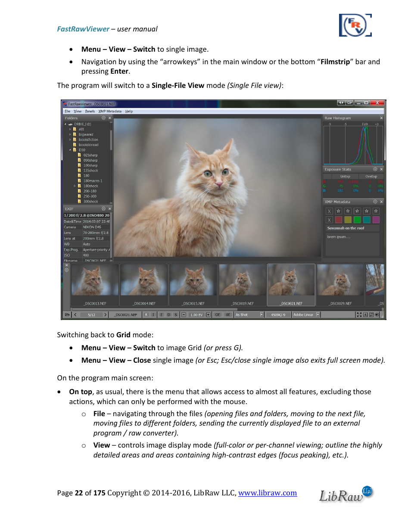Select thumbnail _DSC0013.NEF in filmstrip
This screenshot has height=532, width=411.
pyautogui.click(x=95, y=285)
